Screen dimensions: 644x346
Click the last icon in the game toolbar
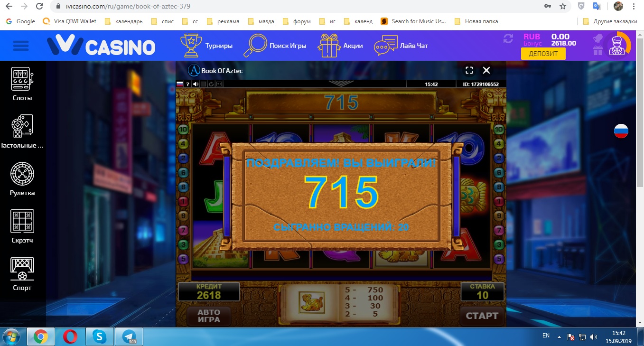219,84
